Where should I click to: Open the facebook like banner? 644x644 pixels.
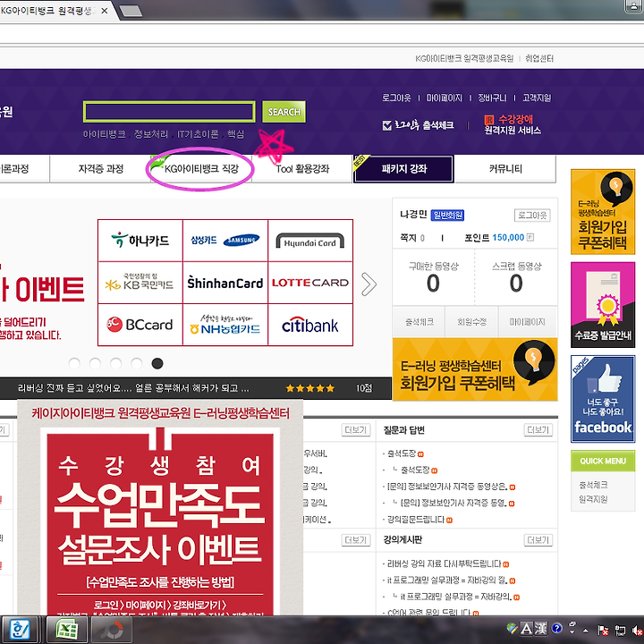(603, 399)
